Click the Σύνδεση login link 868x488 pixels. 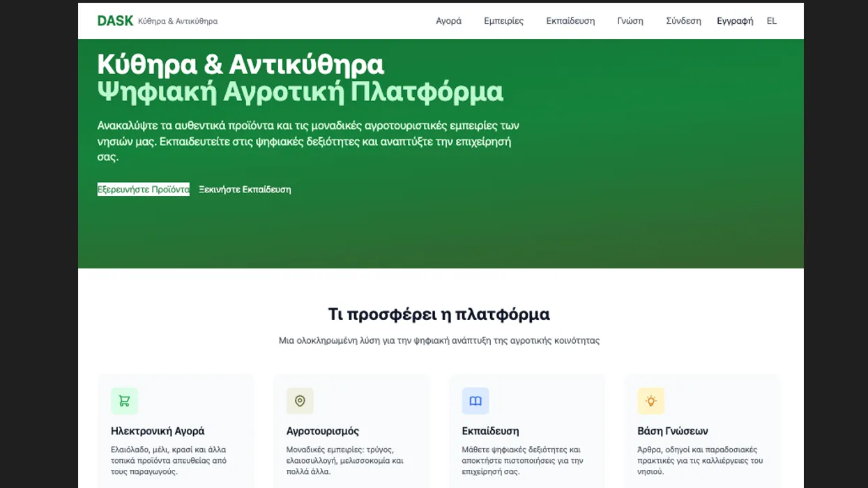point(683,21)
